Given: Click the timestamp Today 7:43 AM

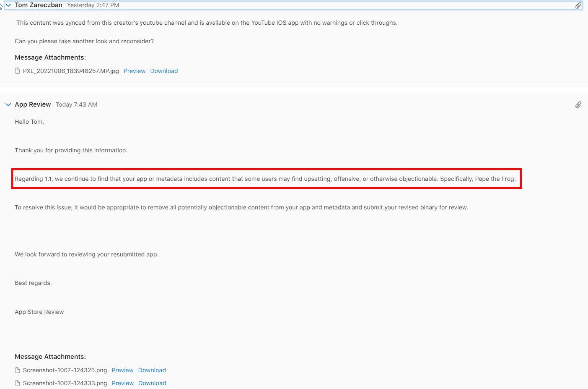Looking at the screenshot, I should (x=76, y=104).
